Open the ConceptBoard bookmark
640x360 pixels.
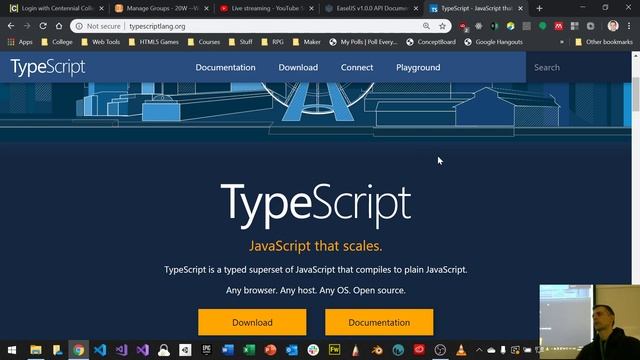(x=431, y=42)
